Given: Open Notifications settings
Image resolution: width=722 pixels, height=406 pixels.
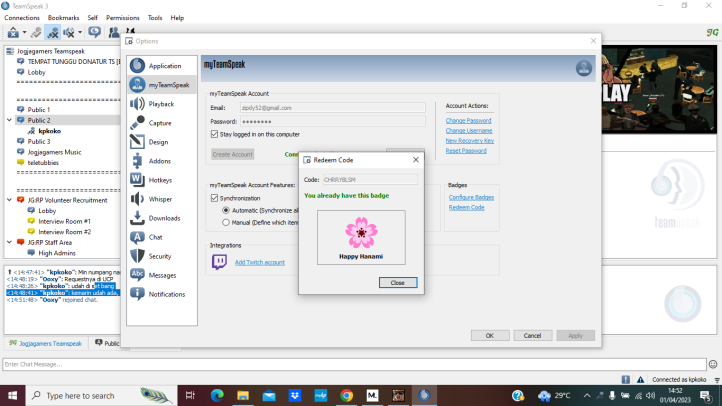Looking at the screenshot, I should [x=162, y=294].
